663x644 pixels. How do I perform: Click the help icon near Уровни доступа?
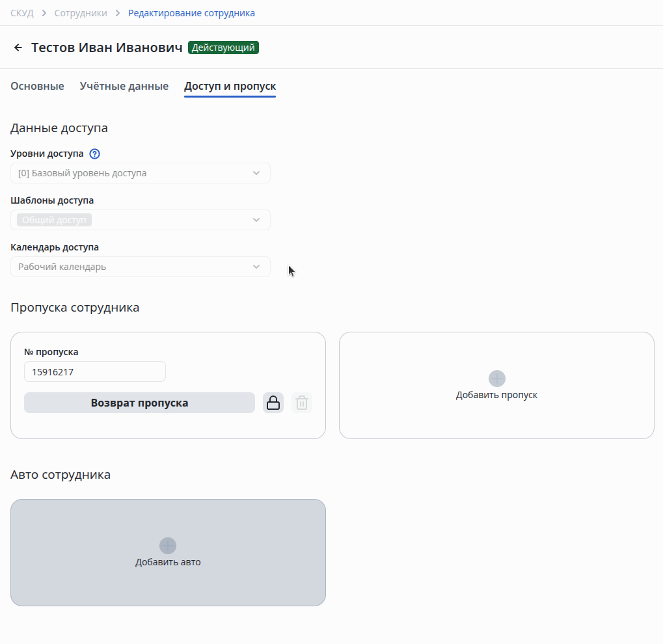[94, 154]
